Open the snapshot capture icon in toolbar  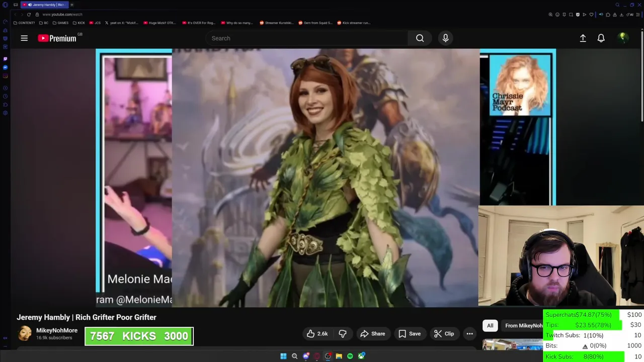[x=571, y=15]
